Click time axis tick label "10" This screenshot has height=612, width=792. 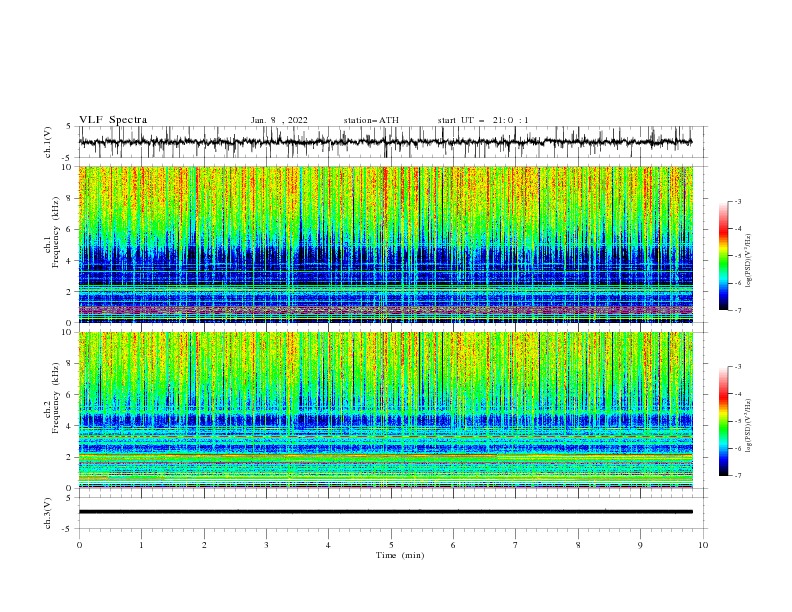coord(703,545)
